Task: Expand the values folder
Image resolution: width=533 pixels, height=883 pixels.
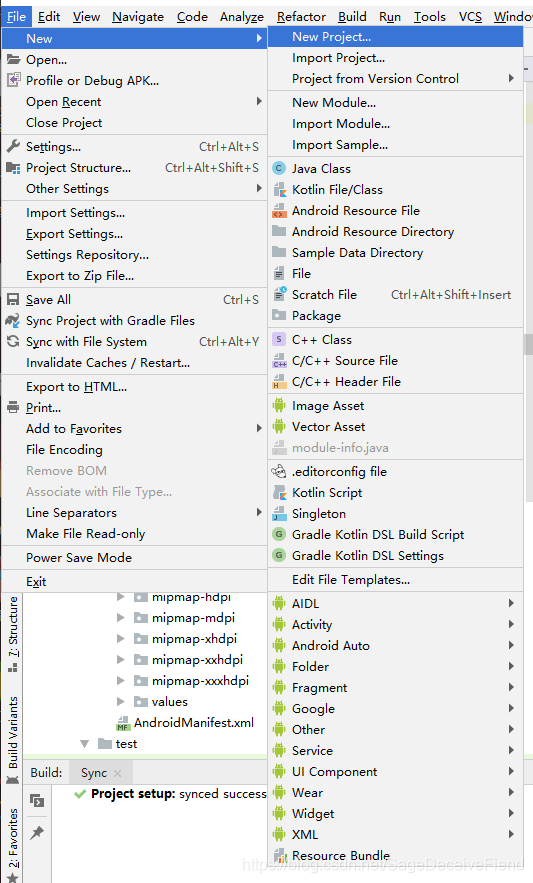Action: [x=120, y=702]
